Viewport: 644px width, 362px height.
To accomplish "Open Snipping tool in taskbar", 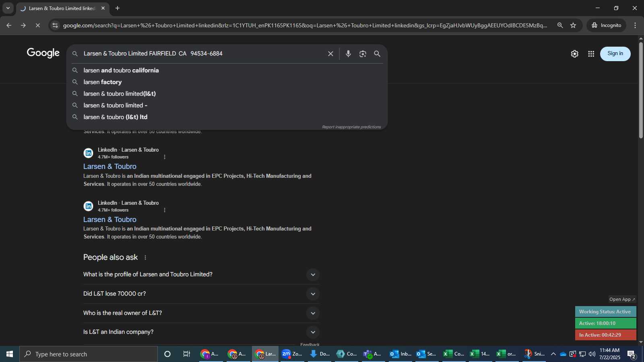I will click(534, 354).
